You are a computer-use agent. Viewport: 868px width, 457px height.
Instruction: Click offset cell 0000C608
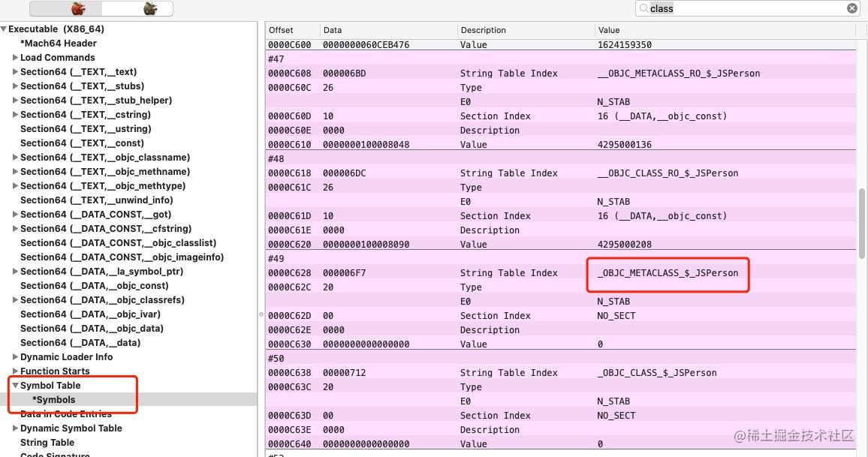pos(290,73)
